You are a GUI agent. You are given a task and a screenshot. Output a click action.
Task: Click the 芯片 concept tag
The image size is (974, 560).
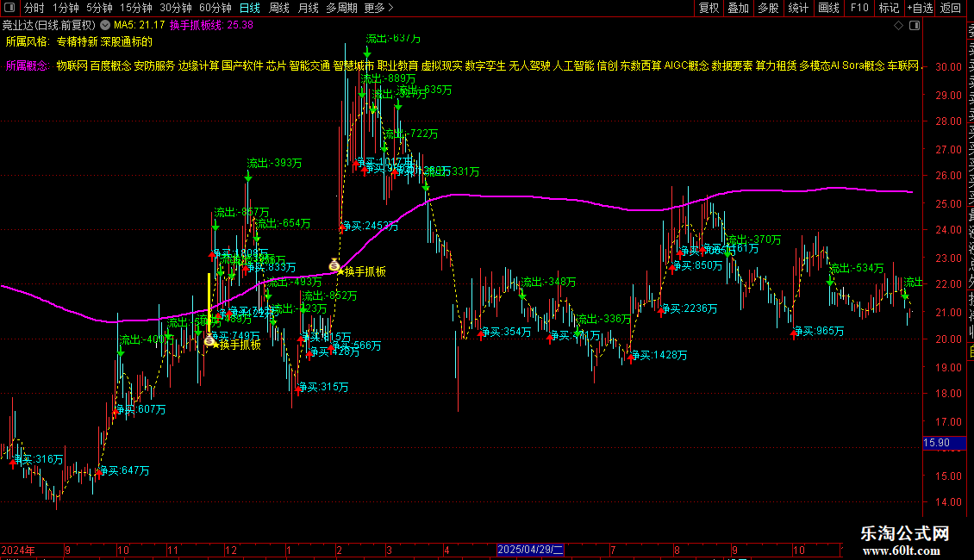point(277,65)
